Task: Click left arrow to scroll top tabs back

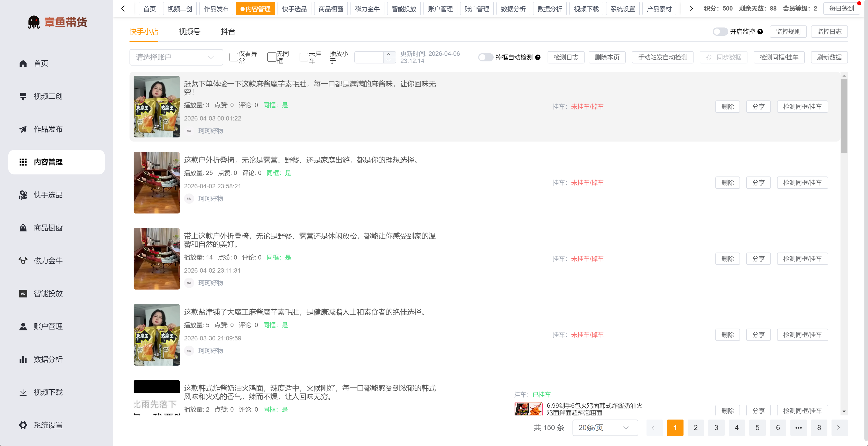Action: 123,9
